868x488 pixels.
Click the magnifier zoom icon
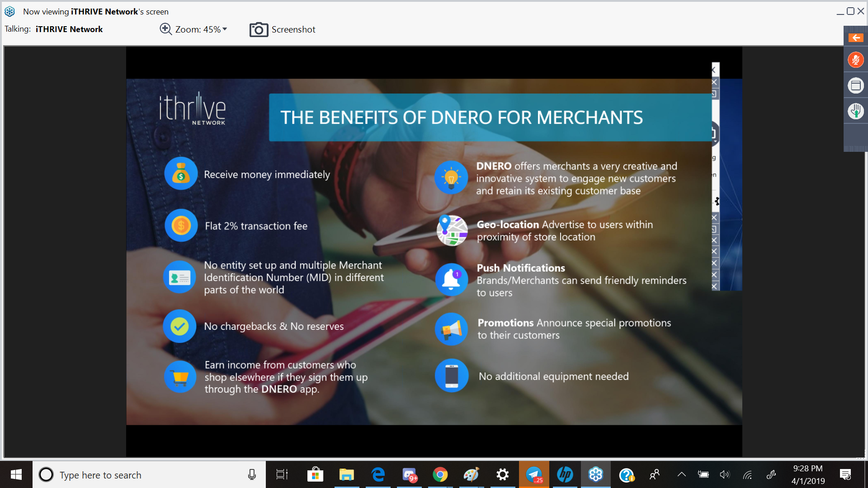click(x=165, y=29)
